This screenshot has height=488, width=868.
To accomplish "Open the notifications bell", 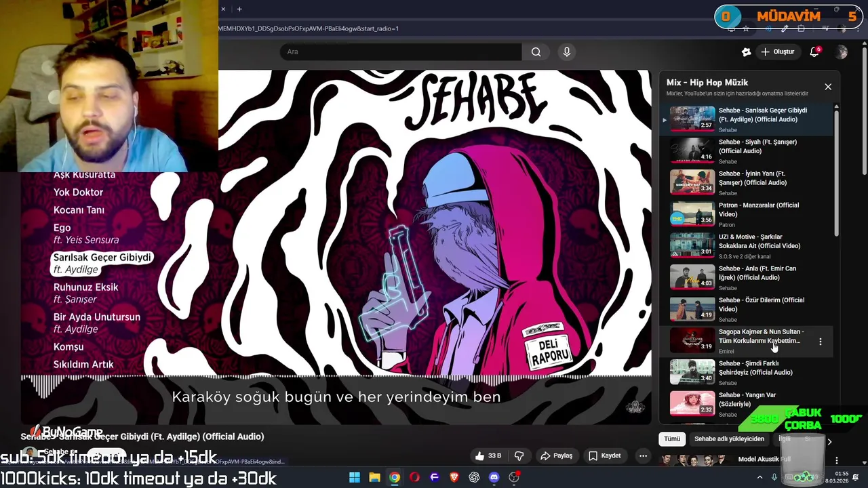I will click(x=814, y=52).
